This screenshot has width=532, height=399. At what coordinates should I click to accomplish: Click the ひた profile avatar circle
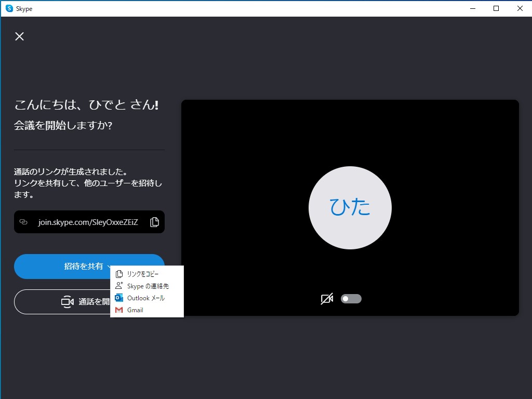coord(350,208)
